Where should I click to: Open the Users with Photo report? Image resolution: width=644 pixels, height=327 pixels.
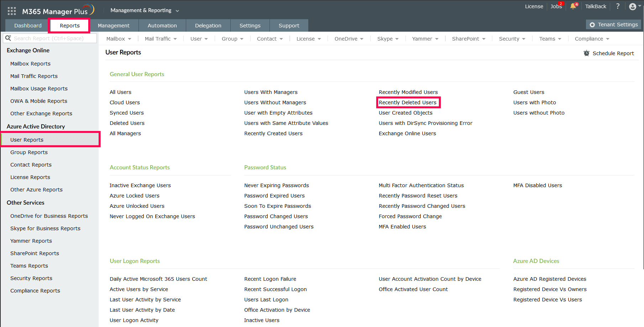point(535,102)
